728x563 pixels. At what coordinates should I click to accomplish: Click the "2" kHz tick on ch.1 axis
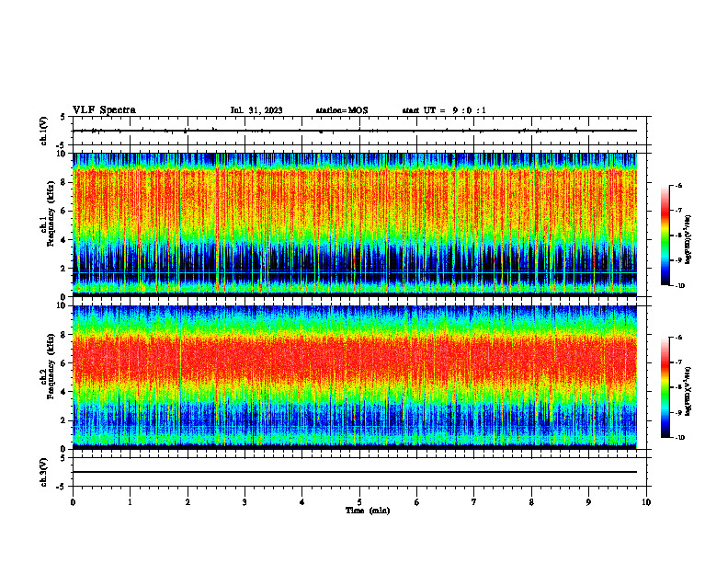[64, 269]
